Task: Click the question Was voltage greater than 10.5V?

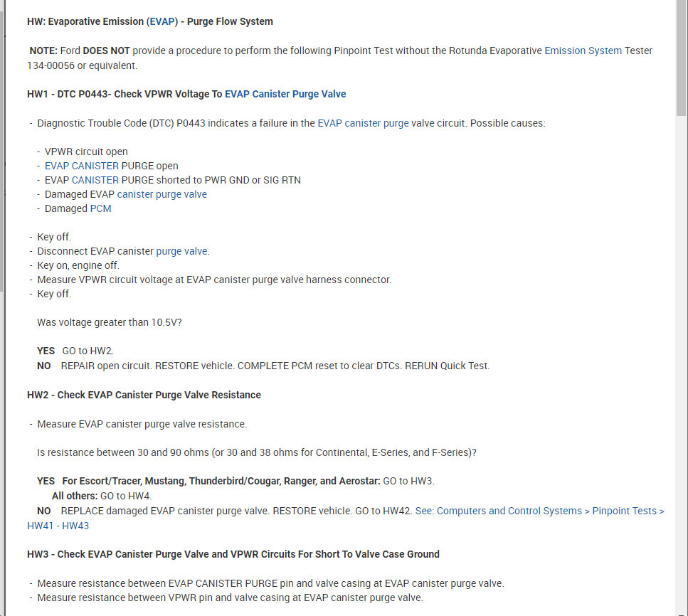Action: pos(110,322)
